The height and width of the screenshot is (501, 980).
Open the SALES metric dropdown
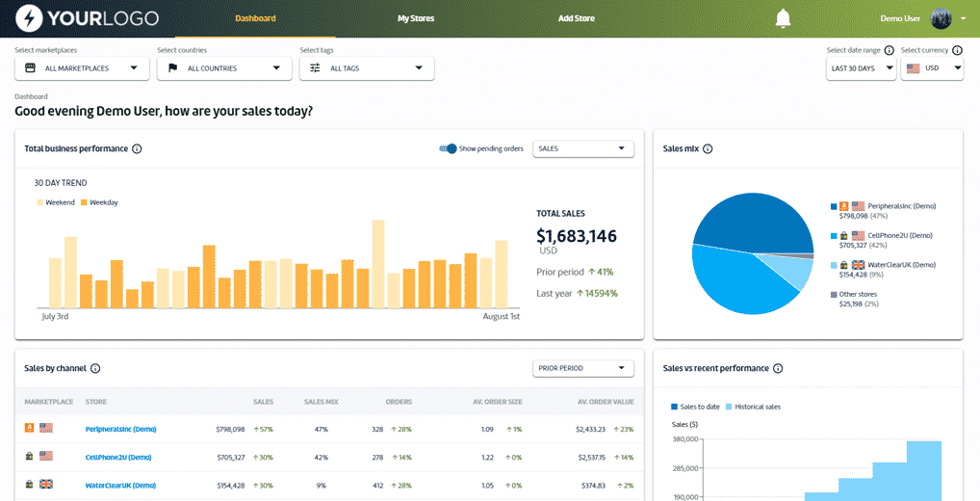[x=583, y=149]
